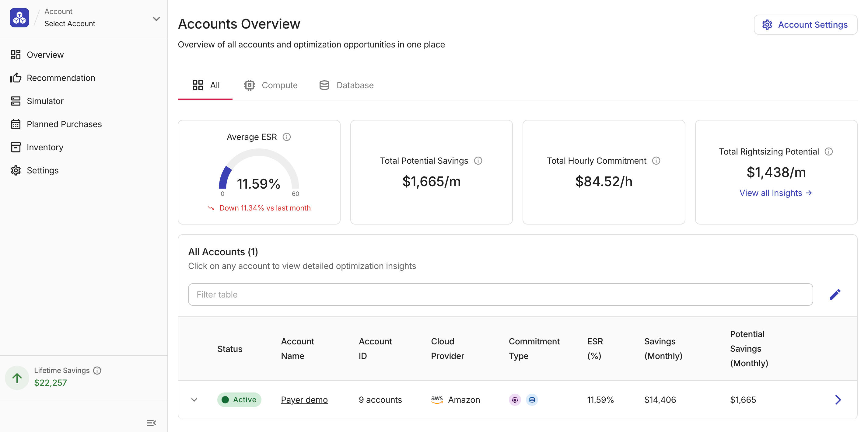Screen dimensions: 868x432
Task: Switch to the Database tab
Action: pyautogui.click(x=346, y=85)
